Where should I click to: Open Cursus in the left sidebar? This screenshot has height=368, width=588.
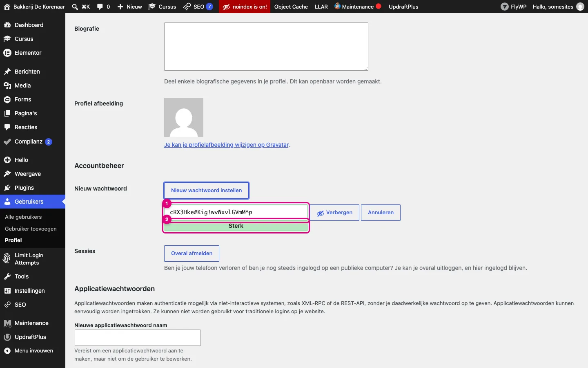(33, 39)
